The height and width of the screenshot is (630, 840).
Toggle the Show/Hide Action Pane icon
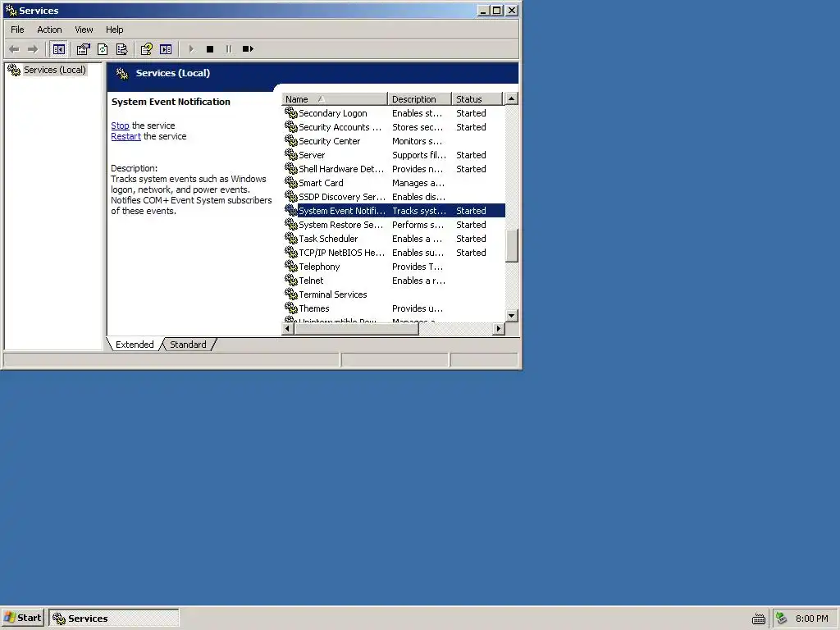166,49
